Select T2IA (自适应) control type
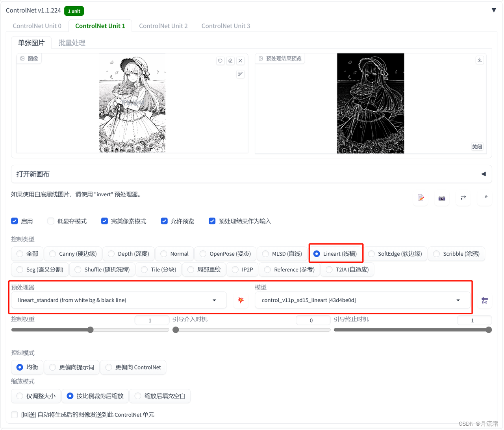504x430 pixels. coord(347,269)
